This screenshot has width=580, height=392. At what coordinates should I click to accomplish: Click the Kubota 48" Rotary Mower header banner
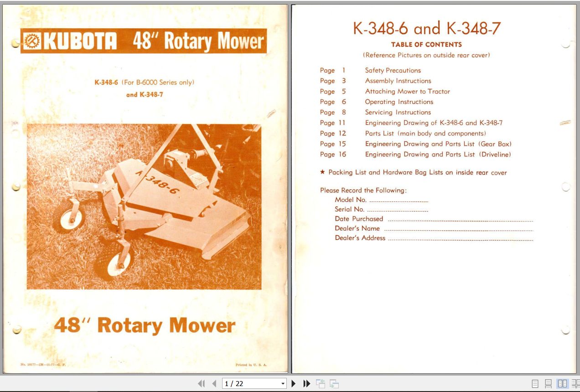143,41
